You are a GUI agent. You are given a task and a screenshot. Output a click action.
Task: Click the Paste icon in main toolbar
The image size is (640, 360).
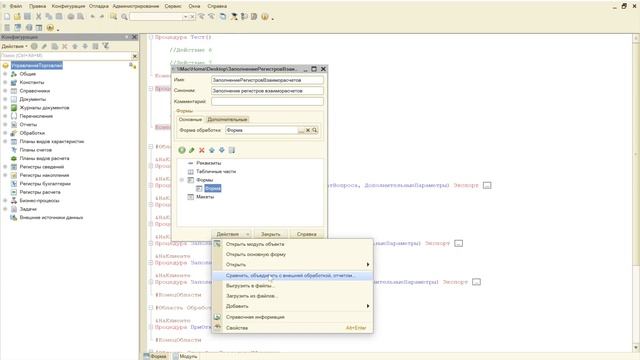click(59, 17)
